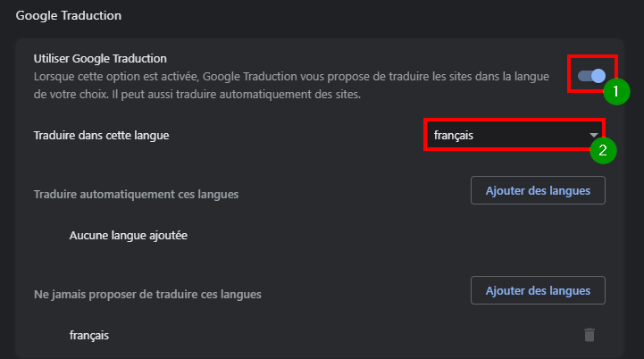Click the description line starting with de votre choix

[x=197, y=95]
